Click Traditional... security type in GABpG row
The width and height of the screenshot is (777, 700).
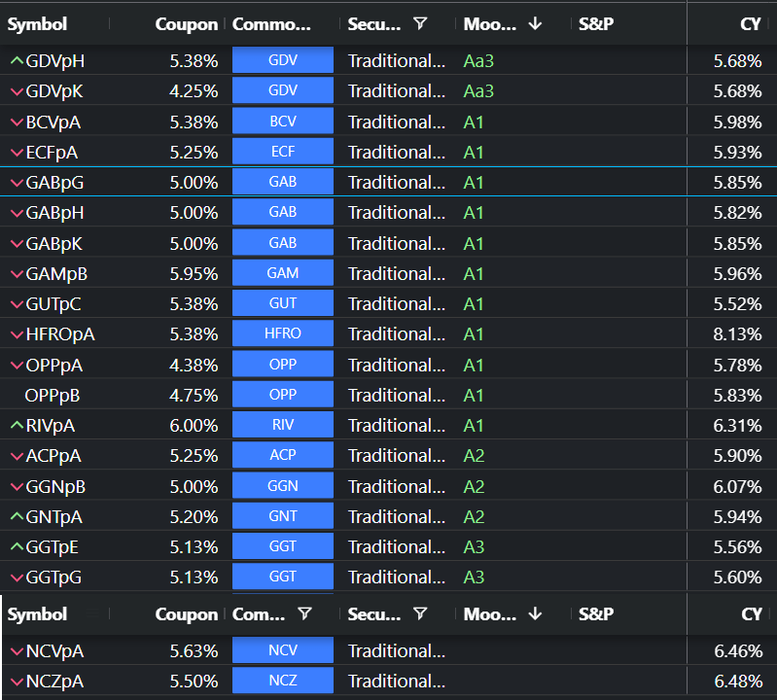point(397,183)
